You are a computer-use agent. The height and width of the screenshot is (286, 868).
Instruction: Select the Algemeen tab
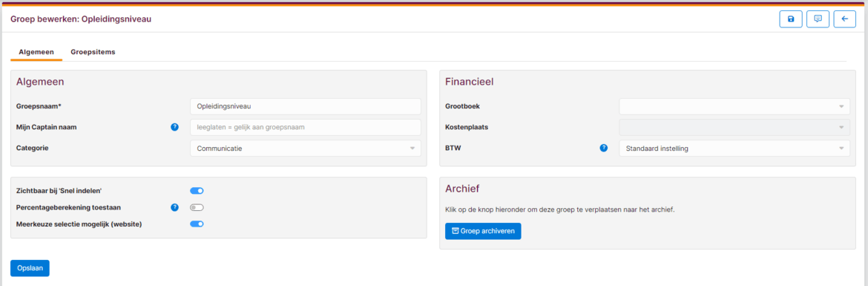pos(36,51)
